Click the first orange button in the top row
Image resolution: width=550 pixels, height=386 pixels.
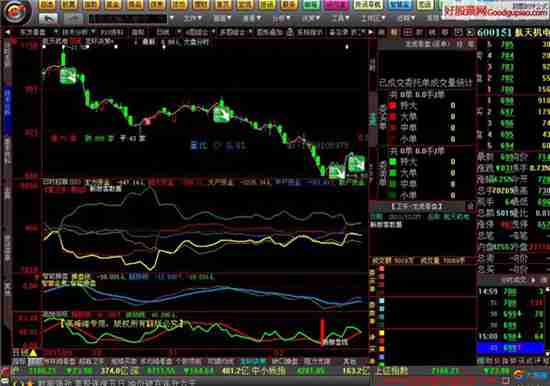click(47, 5)
